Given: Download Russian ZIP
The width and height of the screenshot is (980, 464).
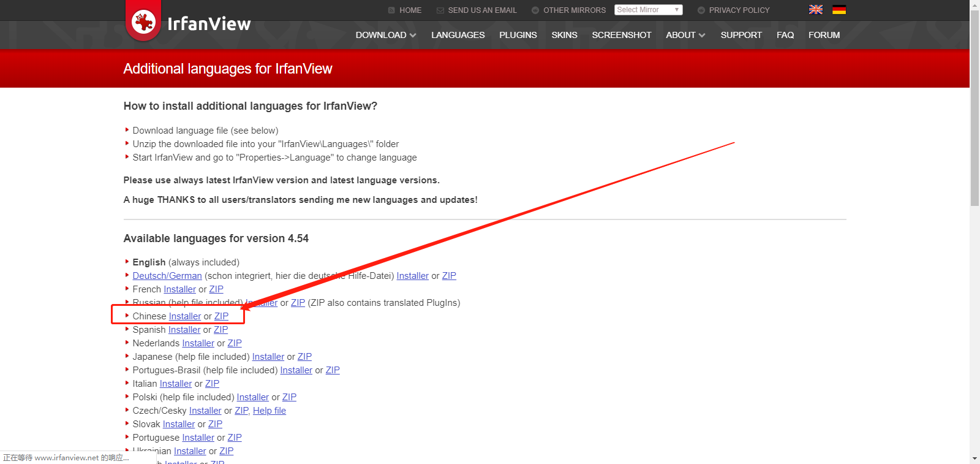Looking at the screenshot, I should (298, 303).
